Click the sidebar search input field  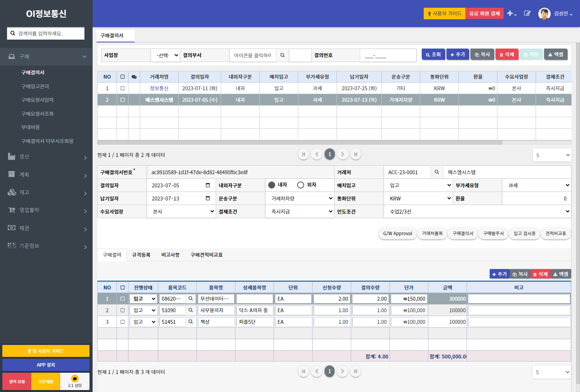[46, 34]
